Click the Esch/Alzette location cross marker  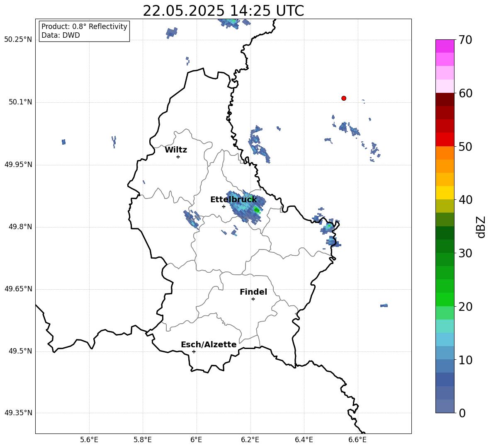coord(194,351)
